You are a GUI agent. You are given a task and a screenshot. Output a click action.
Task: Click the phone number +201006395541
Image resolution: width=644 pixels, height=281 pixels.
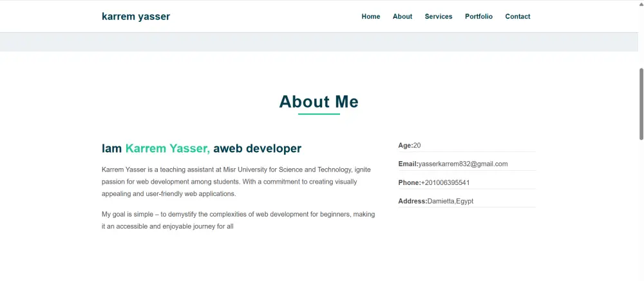click(x=446, y=183)
